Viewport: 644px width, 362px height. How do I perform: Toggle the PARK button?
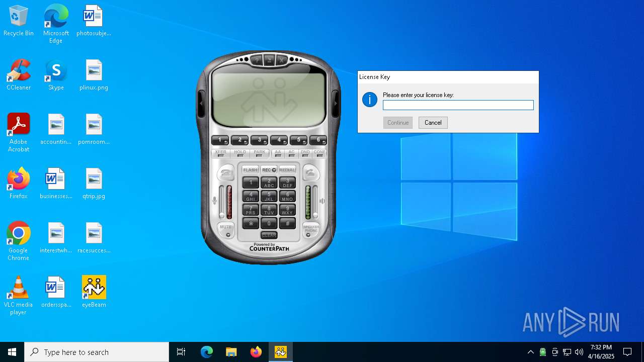[x=259, y=153]
